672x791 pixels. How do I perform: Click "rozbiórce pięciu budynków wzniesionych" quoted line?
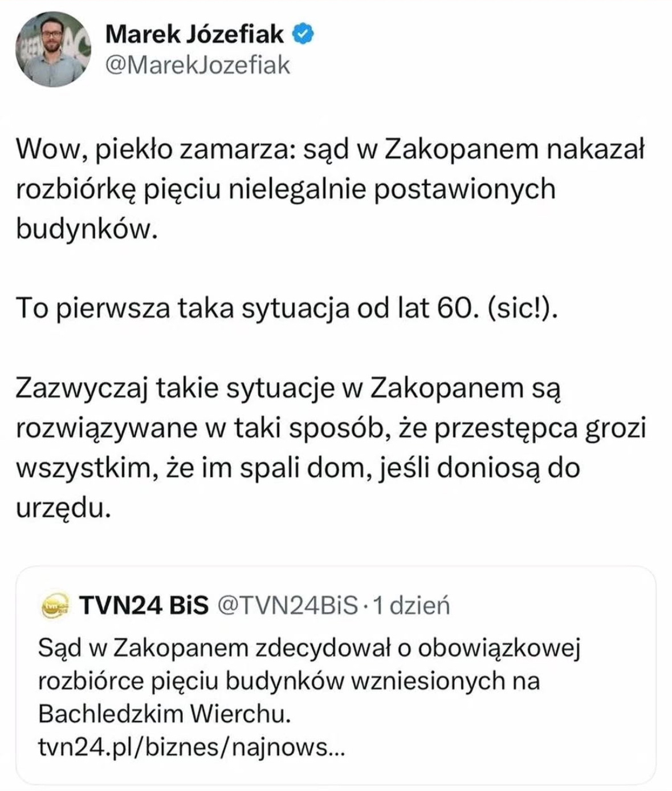click(x=288, y=680)
